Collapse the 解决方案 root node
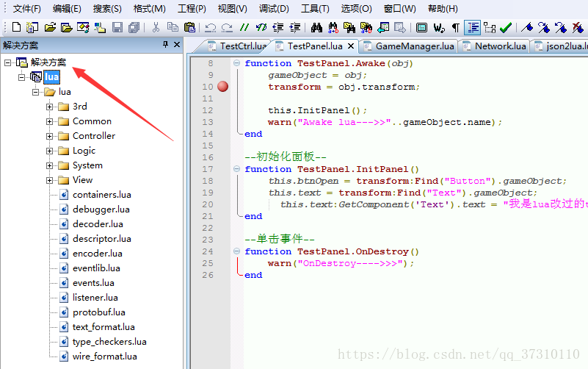 click(7, 62)
